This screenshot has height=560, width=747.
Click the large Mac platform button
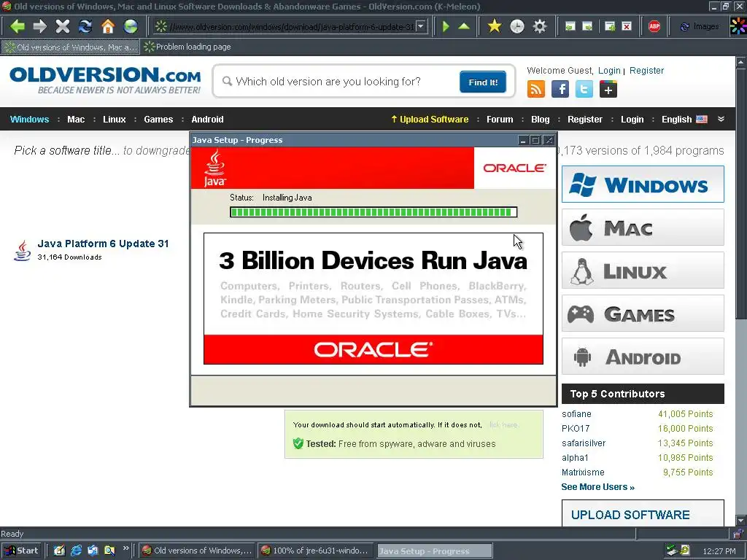(x=643, y=227)
